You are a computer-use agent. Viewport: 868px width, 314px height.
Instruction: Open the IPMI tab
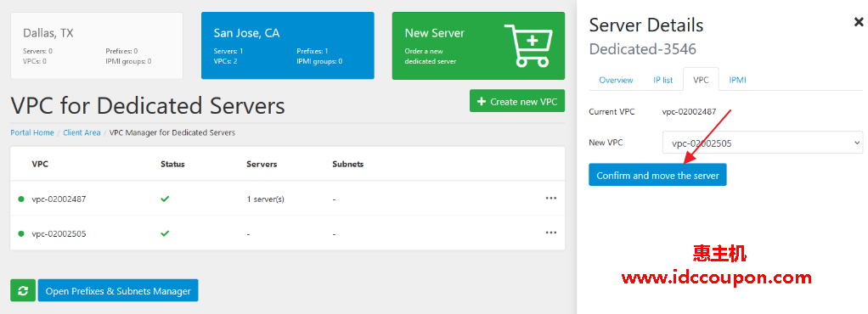[x=737, y=80]
